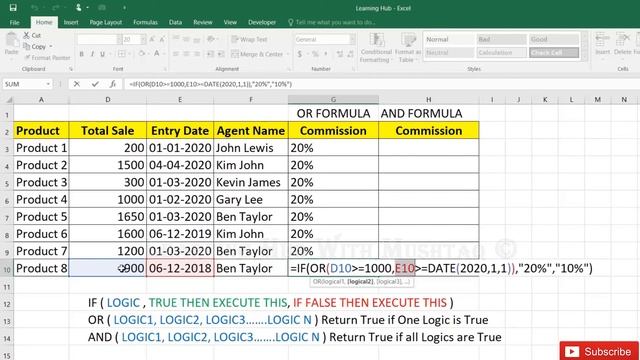
Task: Click the fx Insert Function button
Action: (x=113, y=84)
